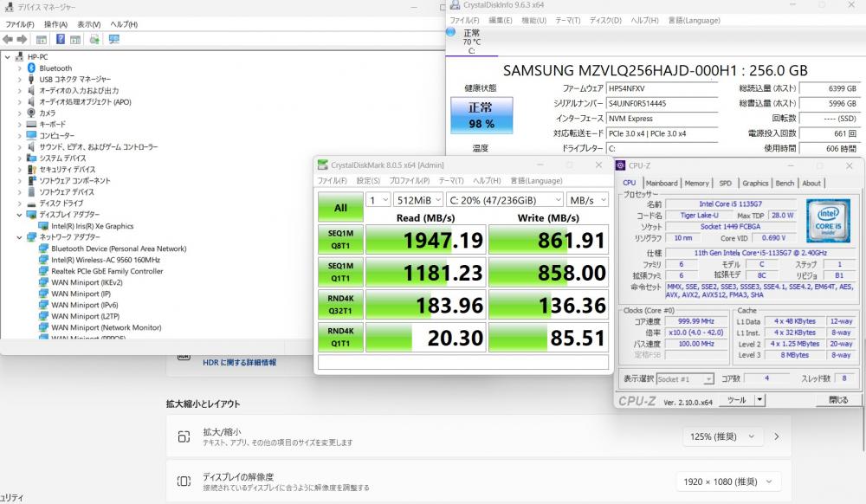Click the Realtek PCIe GbE network adapter icon
The width and height of the screenshot is (866, 504).
click(43, 271)
